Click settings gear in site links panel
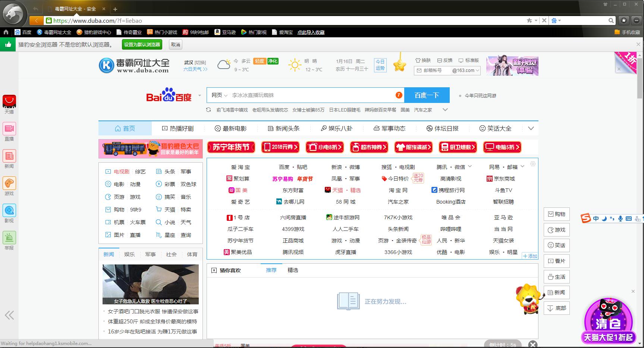 point(533,164)
